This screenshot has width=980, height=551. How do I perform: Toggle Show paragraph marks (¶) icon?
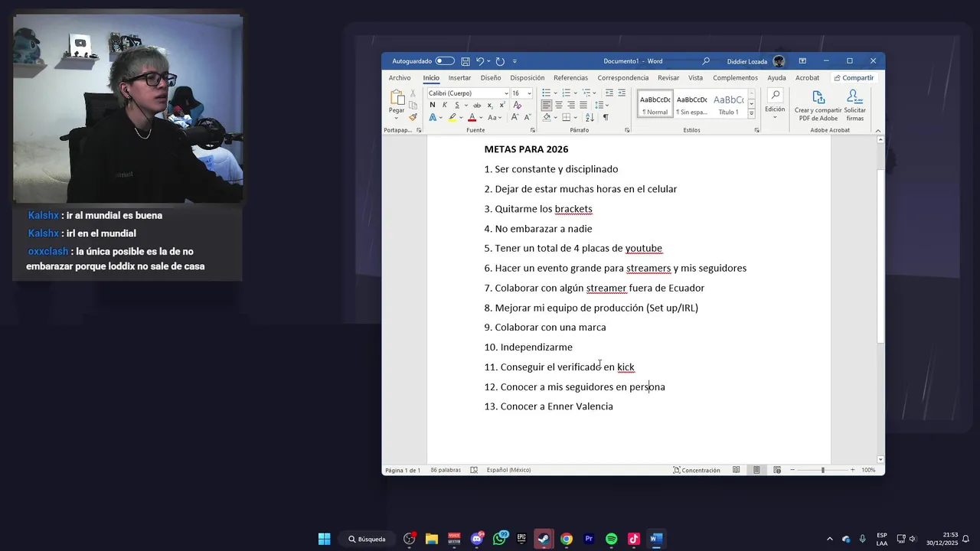tap(606, 118)
